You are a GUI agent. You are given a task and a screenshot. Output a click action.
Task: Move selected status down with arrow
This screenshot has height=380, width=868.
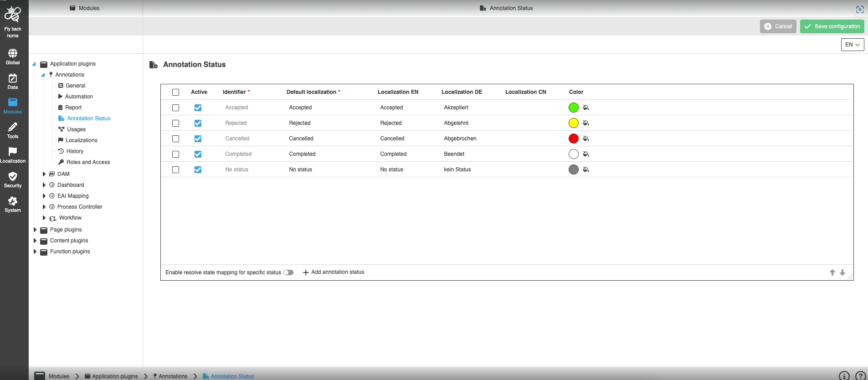(x=842, y=272)
